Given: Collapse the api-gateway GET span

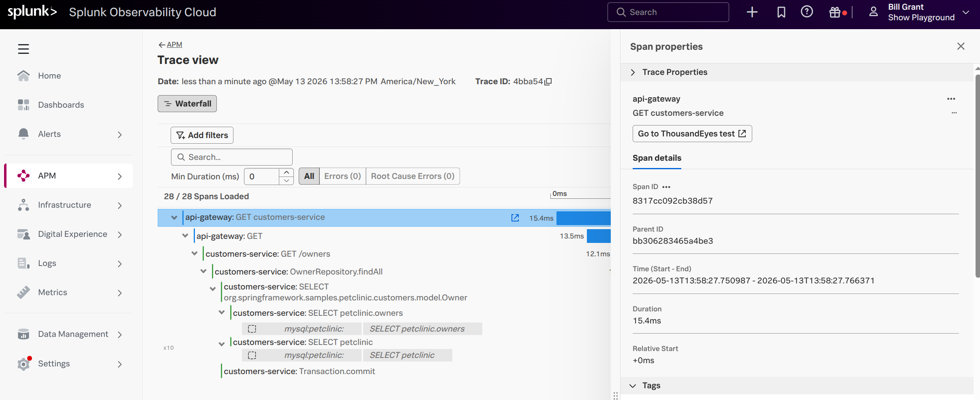Looking at the screenshot, I should (x=185, y=236).
